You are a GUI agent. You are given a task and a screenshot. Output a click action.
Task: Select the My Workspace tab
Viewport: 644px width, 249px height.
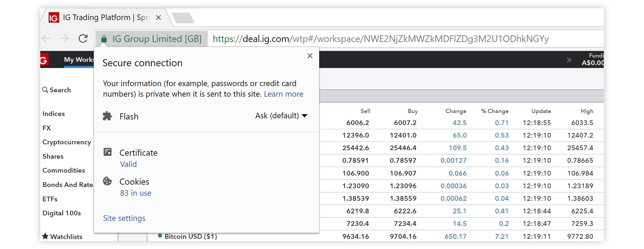point(79,60)
